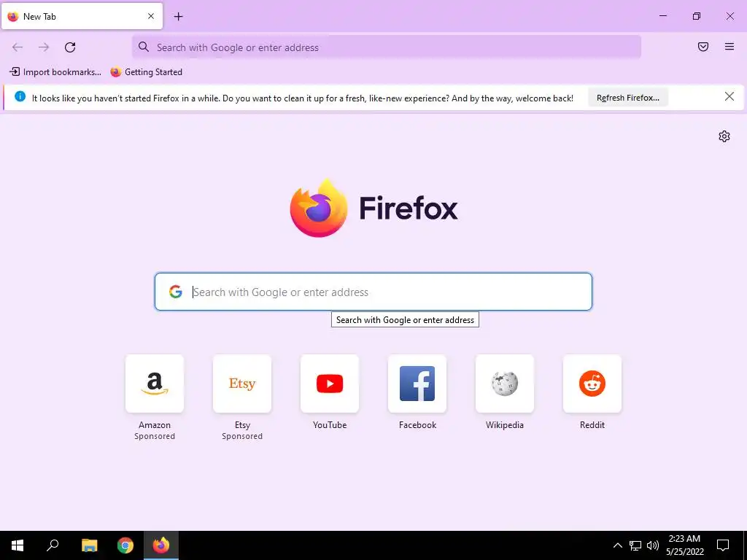Click the Sponsored label under Amazon
The height and width of the screenshot is (560, 747).
155,436
